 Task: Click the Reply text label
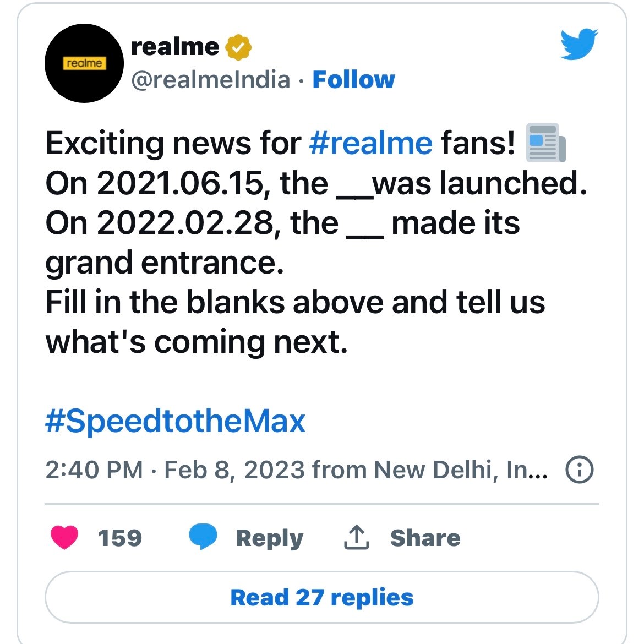pos(269,538)
